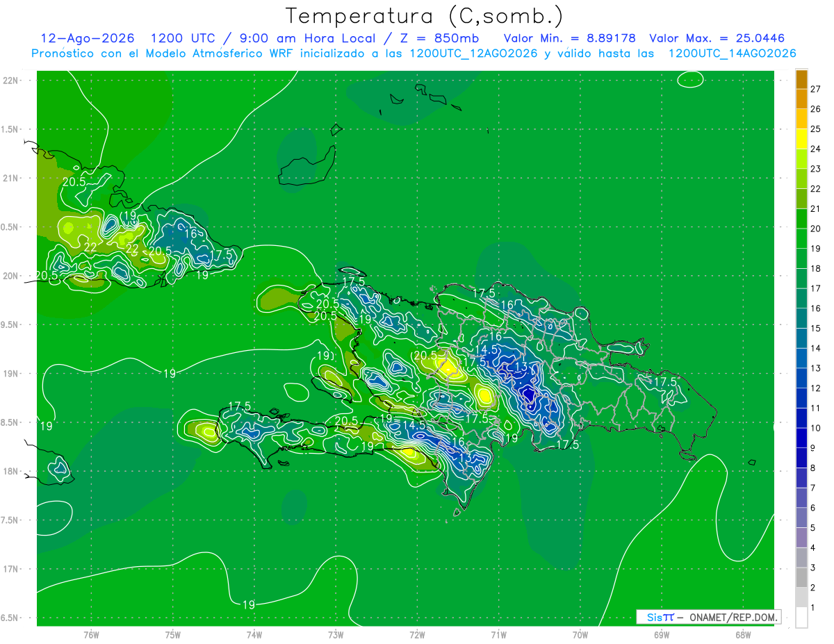Pick the lime legend swatch between 22 and 23

[x=801, y=179]
